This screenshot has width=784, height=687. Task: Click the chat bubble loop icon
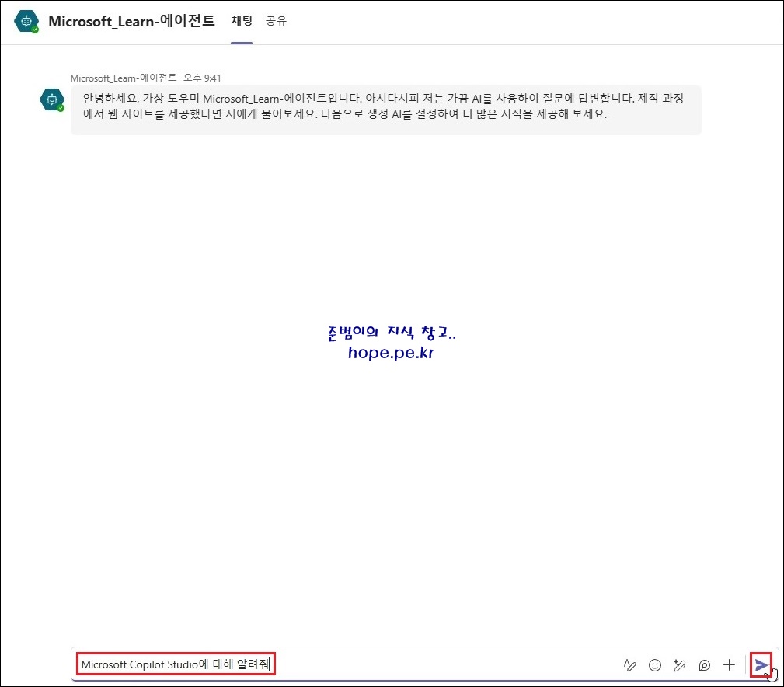point(705,665)
